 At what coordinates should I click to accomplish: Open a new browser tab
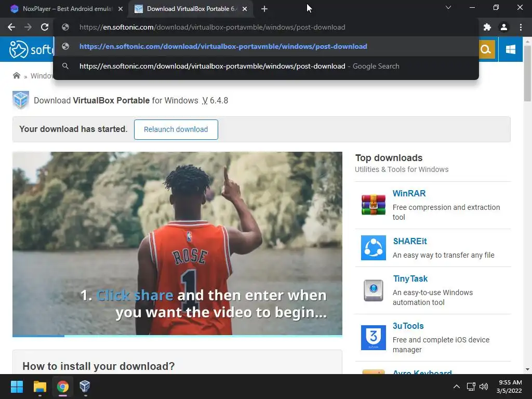[264, 9]
